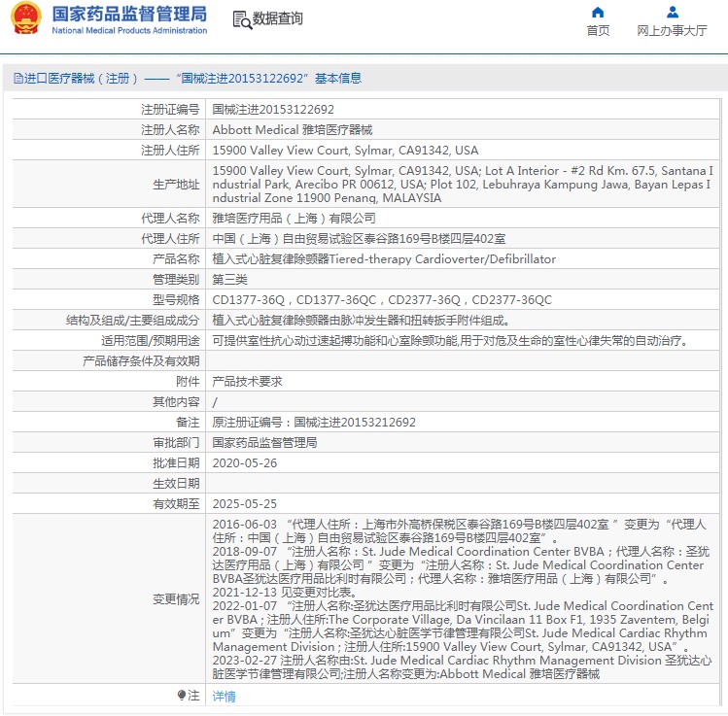
Task: Click the 型号规格 row label
Action: pyautogui.click(x=176, y=300)
